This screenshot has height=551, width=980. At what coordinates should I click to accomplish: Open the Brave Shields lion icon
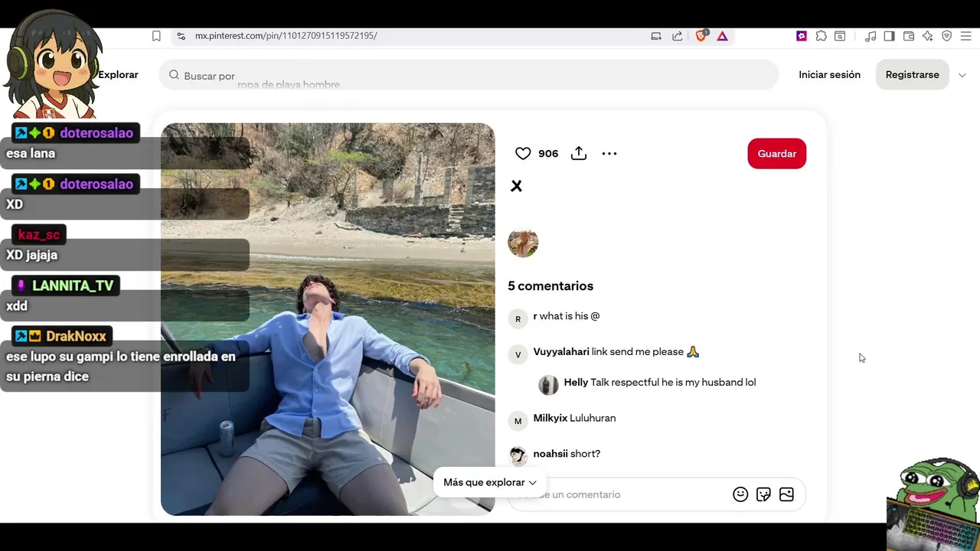pos(701,36)
